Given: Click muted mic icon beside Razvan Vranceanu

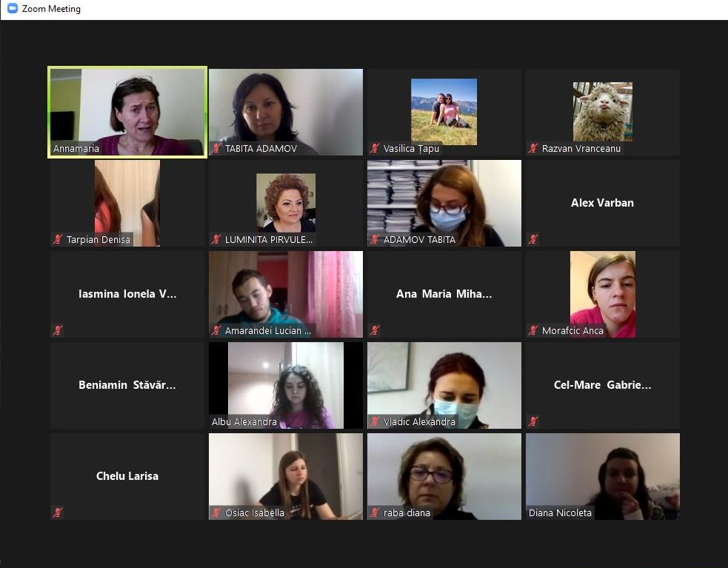Looking at the screenshot, I should tap(533, 149).
